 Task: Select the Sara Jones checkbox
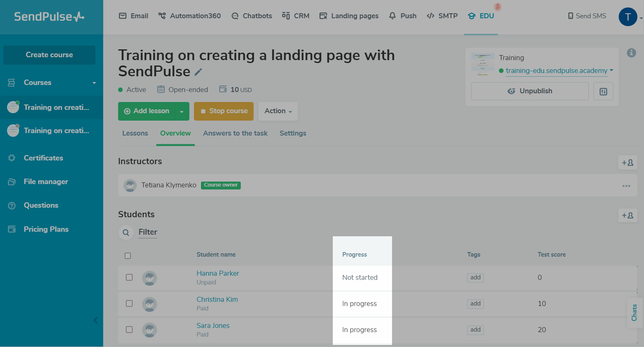pos(129,330)
